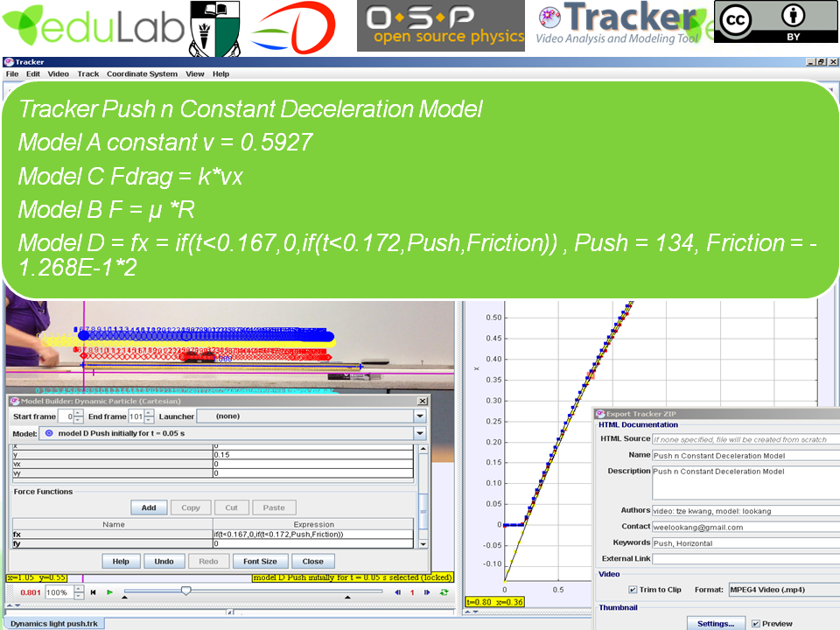Click the clip in-point marker triangle

(x=125, y=597)
